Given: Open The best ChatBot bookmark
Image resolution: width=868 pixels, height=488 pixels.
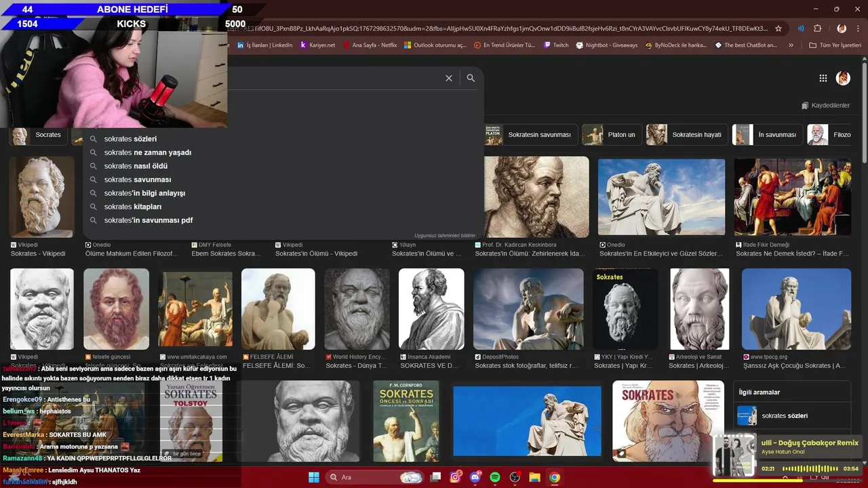Looking at the screenshot, I should click(x=746, y=45).
